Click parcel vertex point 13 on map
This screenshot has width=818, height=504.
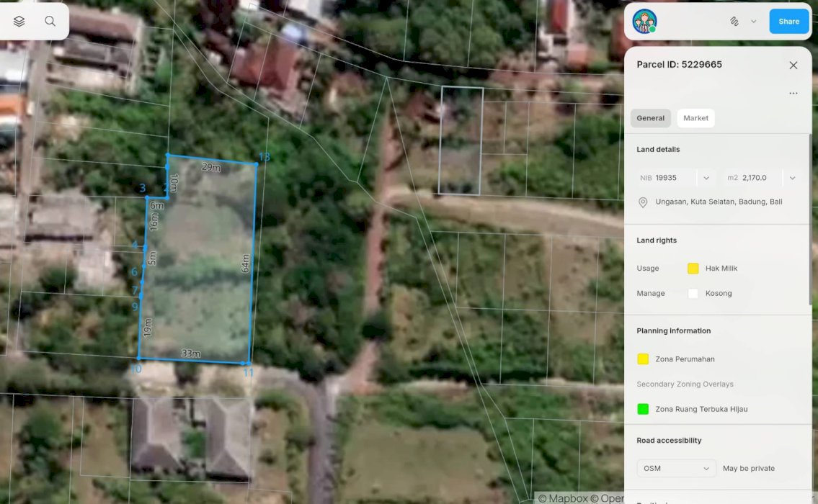tap(257, 164)
